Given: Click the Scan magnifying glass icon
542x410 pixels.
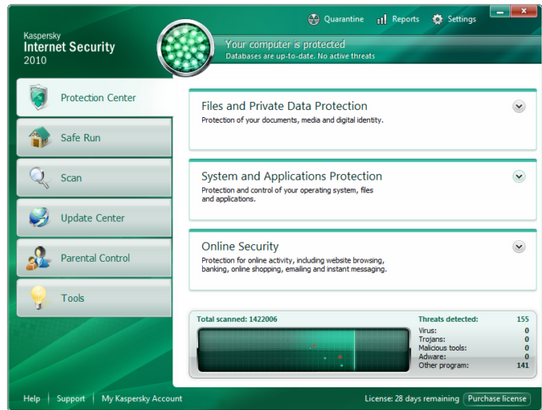Looking at the screenshot, I should point(39,178).
